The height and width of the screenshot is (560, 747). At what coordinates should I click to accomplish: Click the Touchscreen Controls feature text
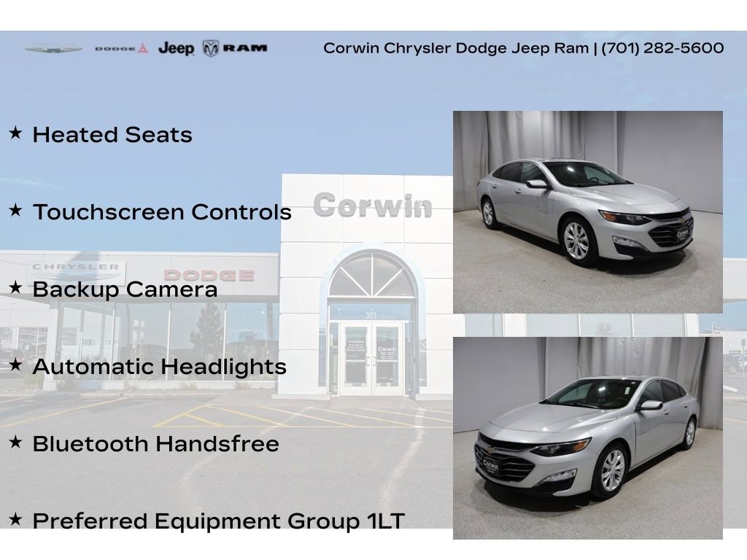point(162,212)
